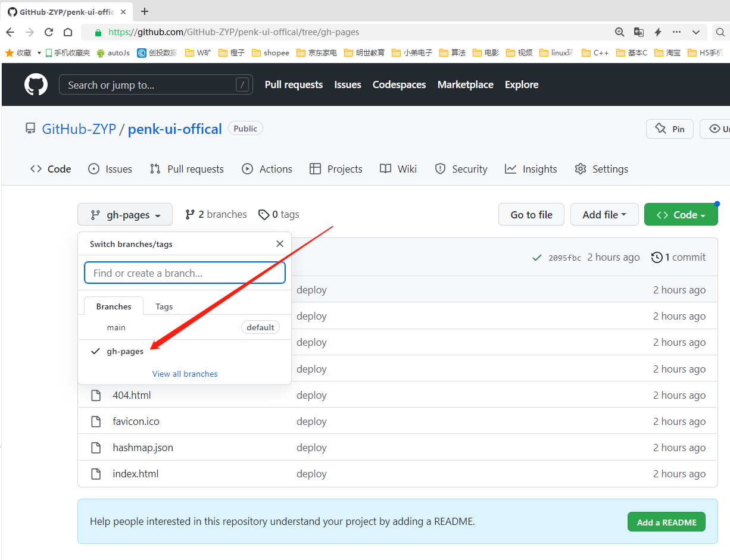Open Issues in the GitHub header
The width and height of the screenshot is (730, 560).
point(348,85)
